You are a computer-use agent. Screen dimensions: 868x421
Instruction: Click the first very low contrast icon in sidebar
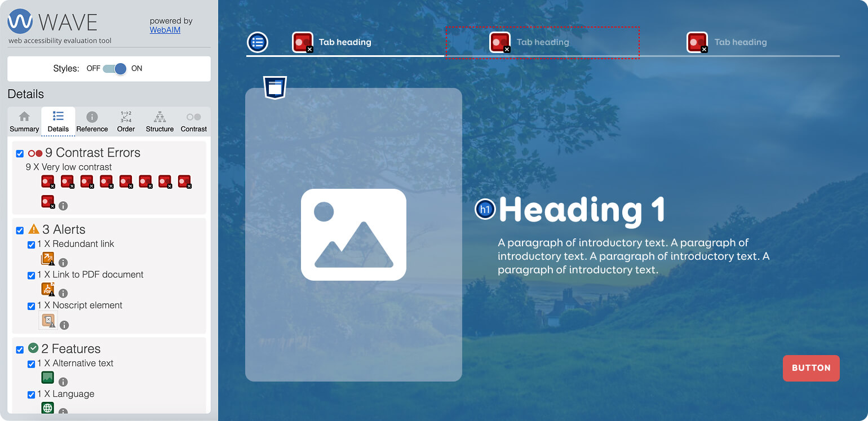coord(48,181)
